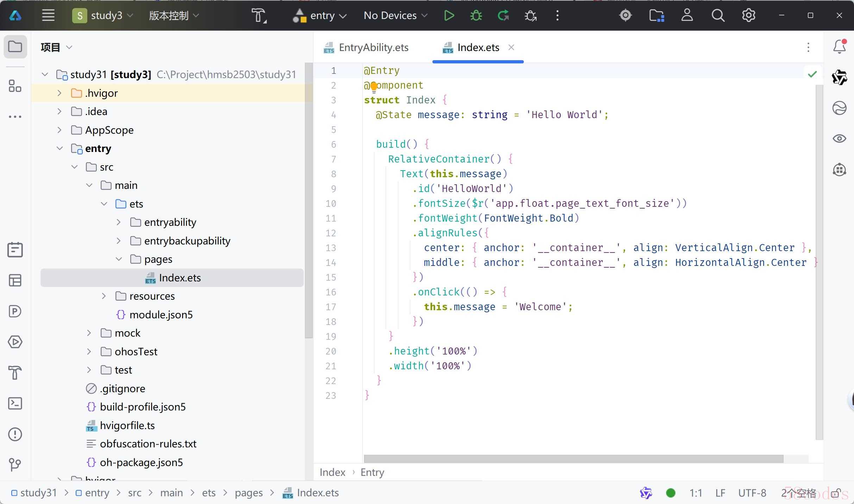The image size is (854, 504).
Task: Click the search magnifier icon
Action: pos(718,15)
